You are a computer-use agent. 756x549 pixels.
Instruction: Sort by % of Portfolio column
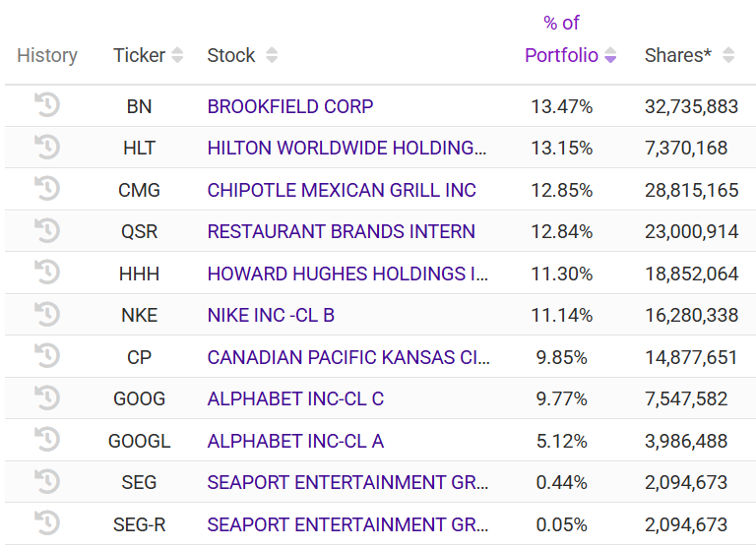point(610,55)
